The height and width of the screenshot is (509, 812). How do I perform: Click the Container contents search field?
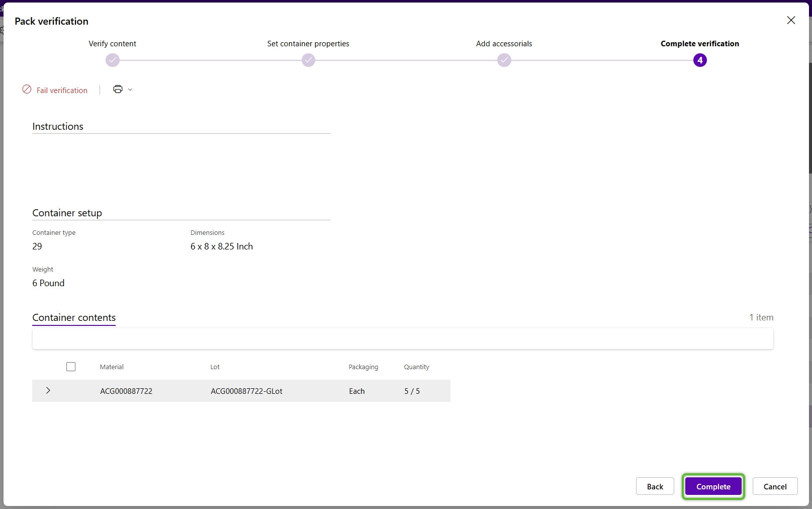pos(403,338)
